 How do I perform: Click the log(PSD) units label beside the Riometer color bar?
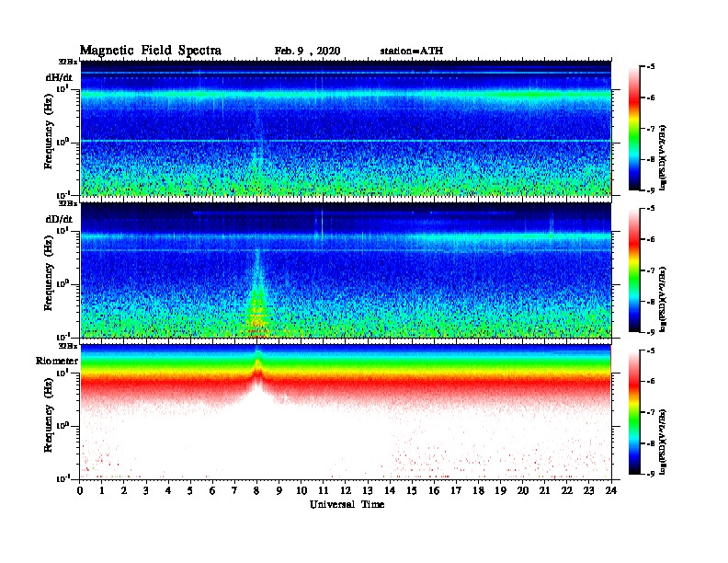[x=663, y=441]
